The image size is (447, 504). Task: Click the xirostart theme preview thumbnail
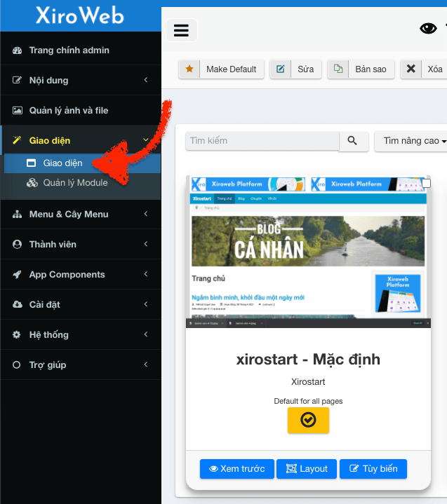pos(308,252)
